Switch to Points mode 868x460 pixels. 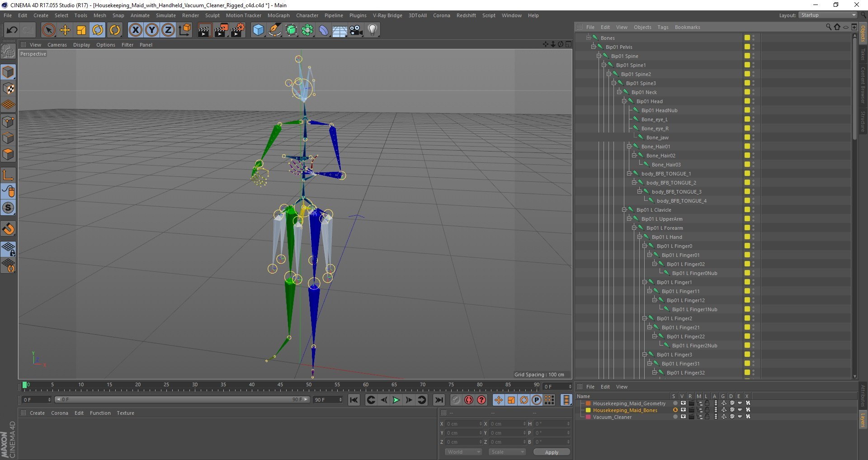[x=8, y=122]
